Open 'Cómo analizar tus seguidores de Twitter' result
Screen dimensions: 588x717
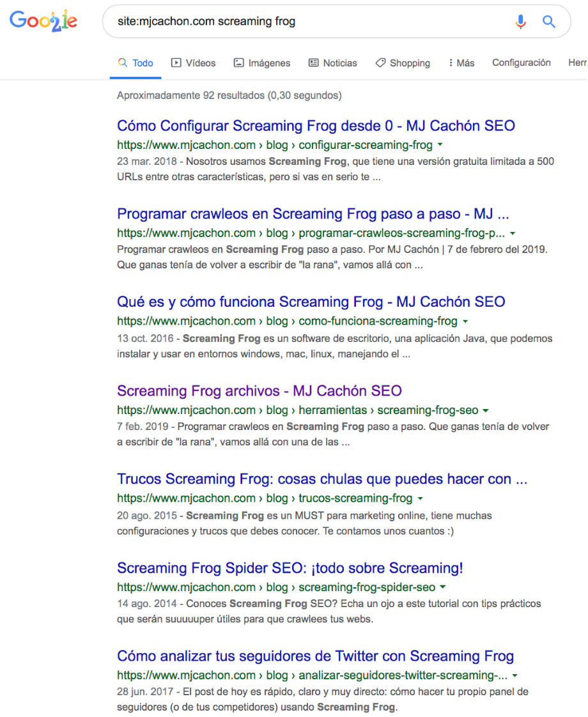click(x=316, y=656)
